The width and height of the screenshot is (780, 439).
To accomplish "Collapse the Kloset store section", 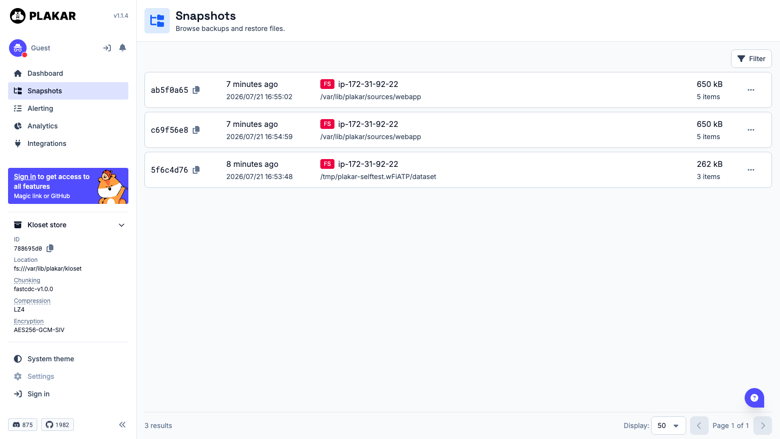I will [x=121, y=225].
